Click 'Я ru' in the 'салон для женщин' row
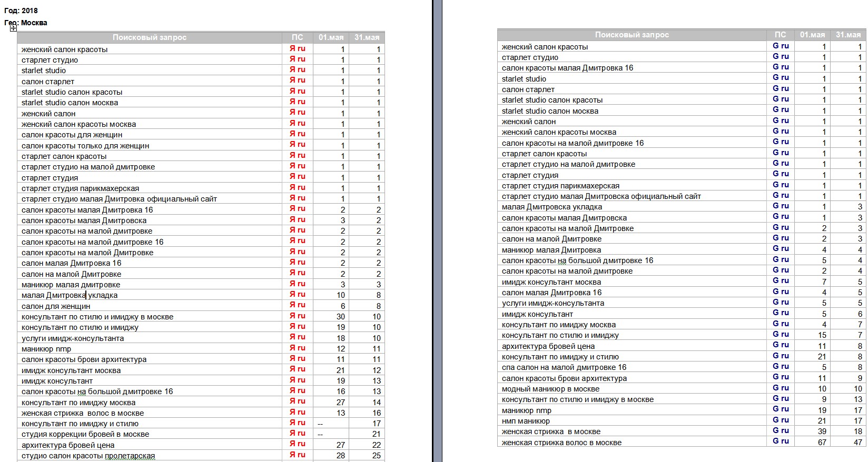 click(298, 305)
